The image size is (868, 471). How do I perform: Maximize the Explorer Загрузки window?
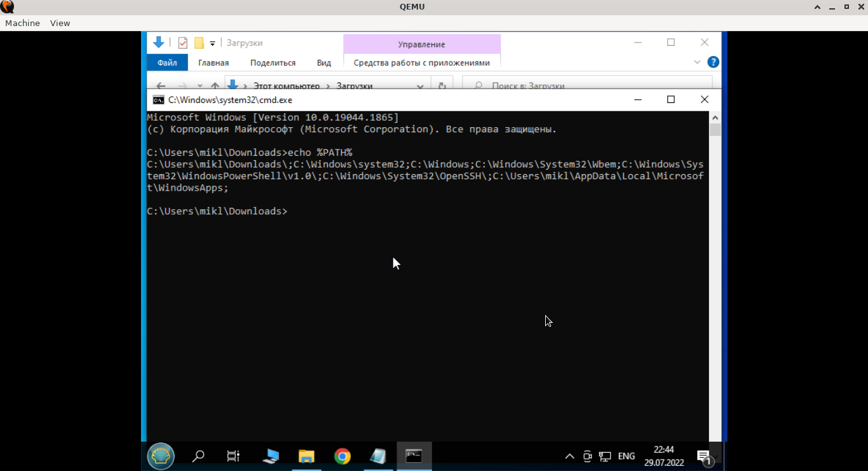[670, 43]
